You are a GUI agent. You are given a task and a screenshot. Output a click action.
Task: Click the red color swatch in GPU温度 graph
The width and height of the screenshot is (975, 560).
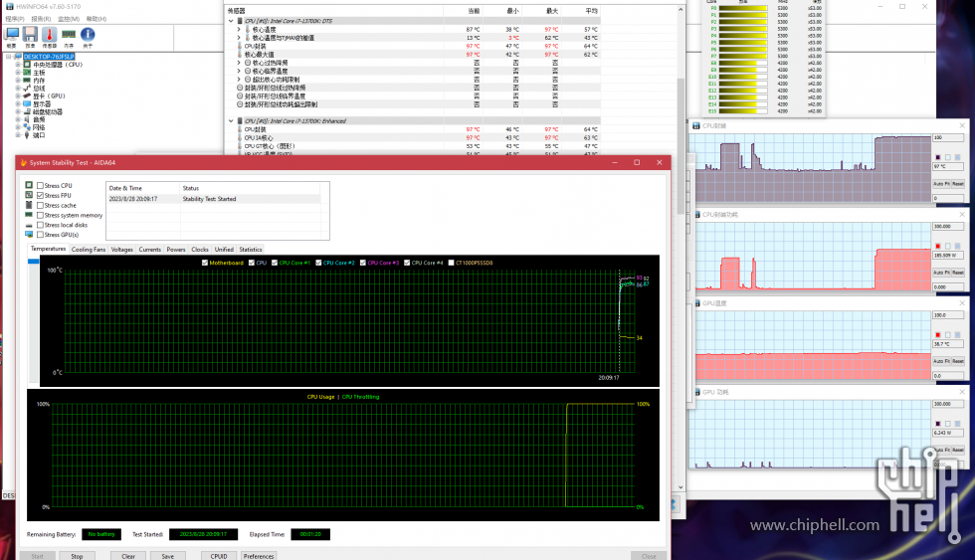(937, 335)
